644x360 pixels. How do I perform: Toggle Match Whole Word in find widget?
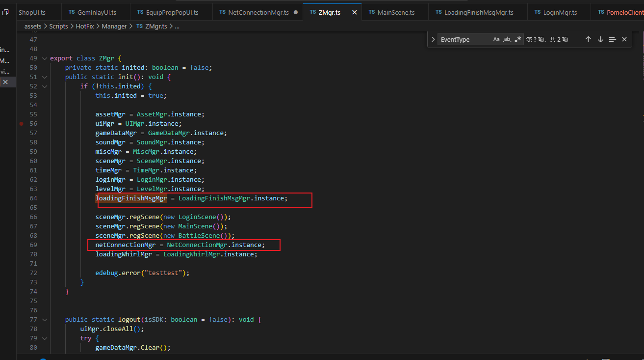[507, 39]
